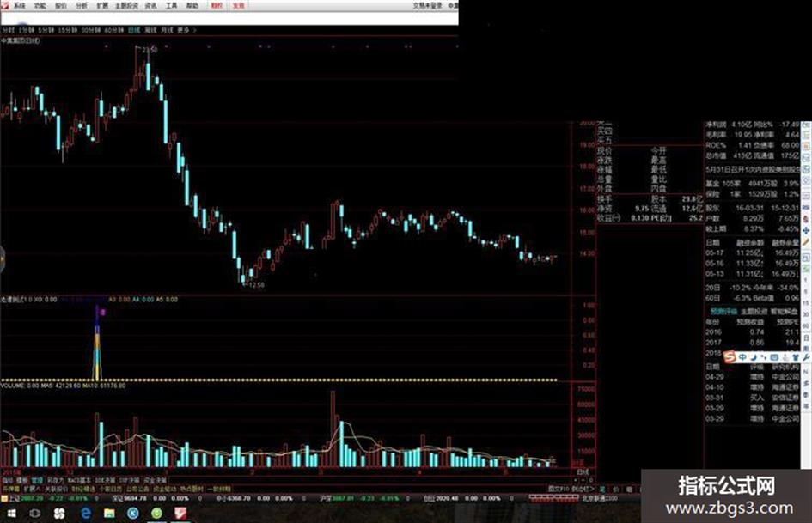The image size is (812, 523).
Task: Expand the 扩展 bottom panel
Action: click(x=32, y=489)
